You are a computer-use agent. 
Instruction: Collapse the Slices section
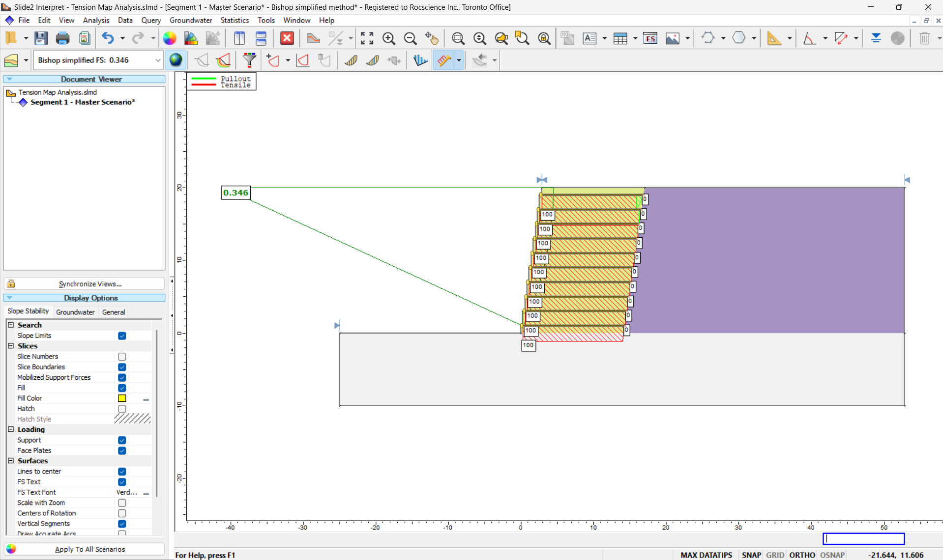11,346
